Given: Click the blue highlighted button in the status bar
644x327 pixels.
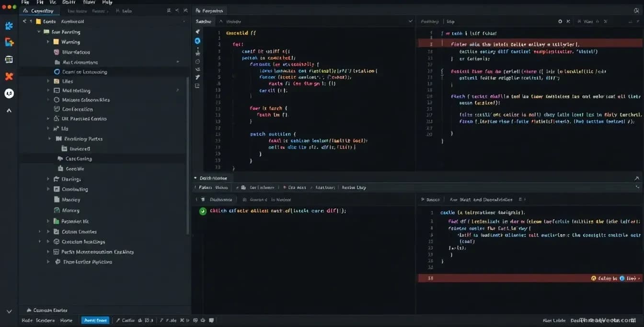Looking at the screenshot, I should coord(95,320).
